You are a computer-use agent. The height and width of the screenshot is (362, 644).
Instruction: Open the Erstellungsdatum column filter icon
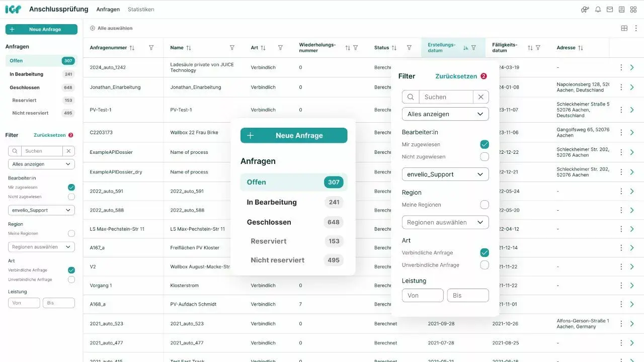point(473,48)
